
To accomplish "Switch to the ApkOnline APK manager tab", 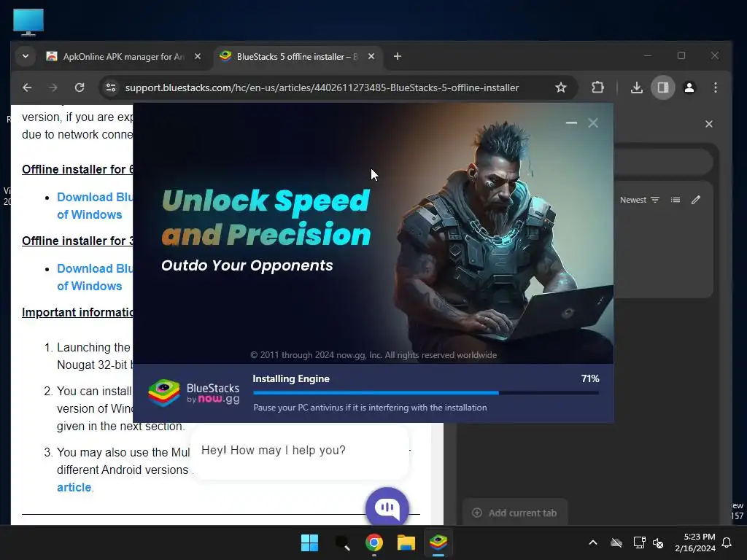I will coord(123,56).
